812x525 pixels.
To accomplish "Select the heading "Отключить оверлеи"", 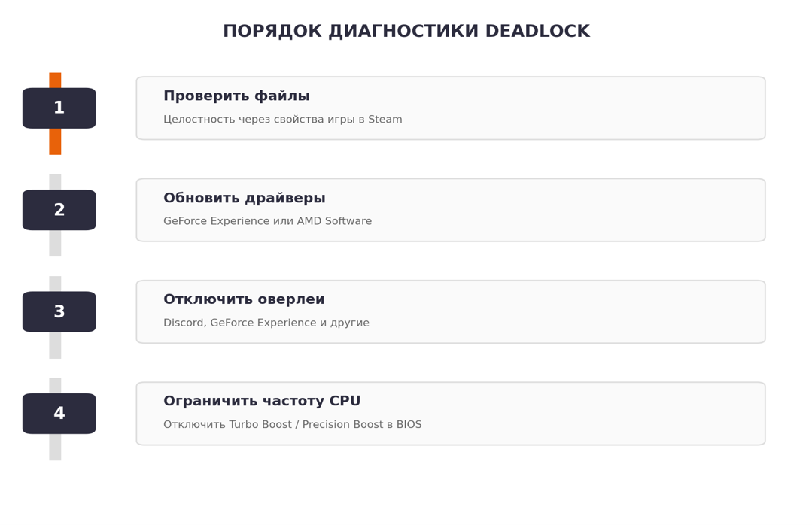I will pos(244,299).
